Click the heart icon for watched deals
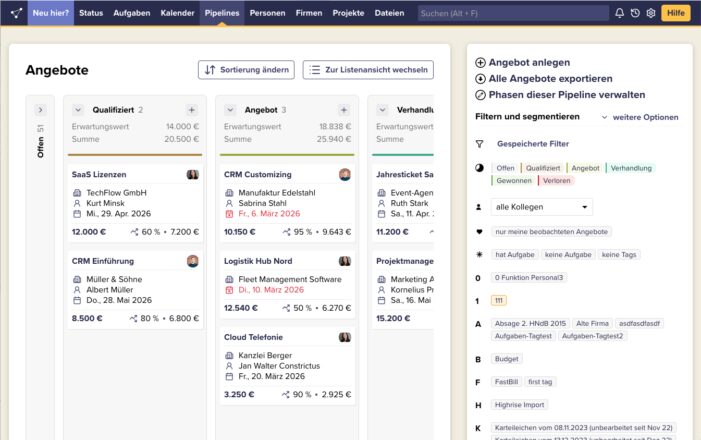 click(479, 232)
